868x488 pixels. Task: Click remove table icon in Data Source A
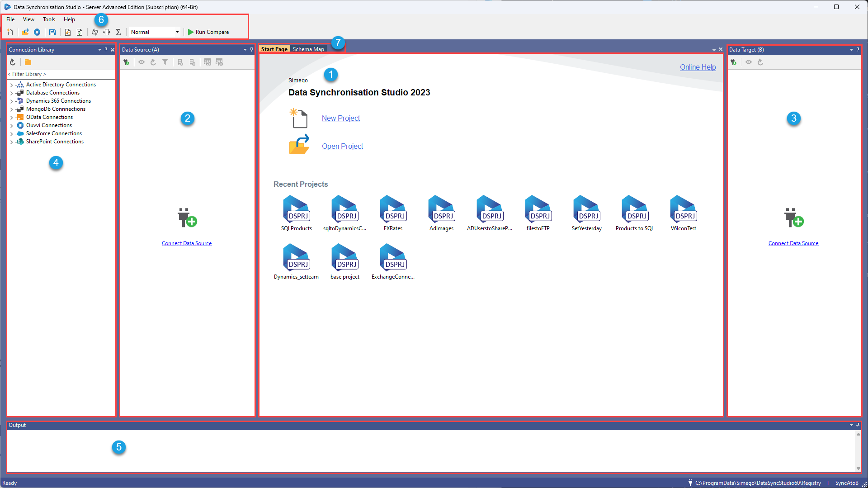click(x=219, y=62)
